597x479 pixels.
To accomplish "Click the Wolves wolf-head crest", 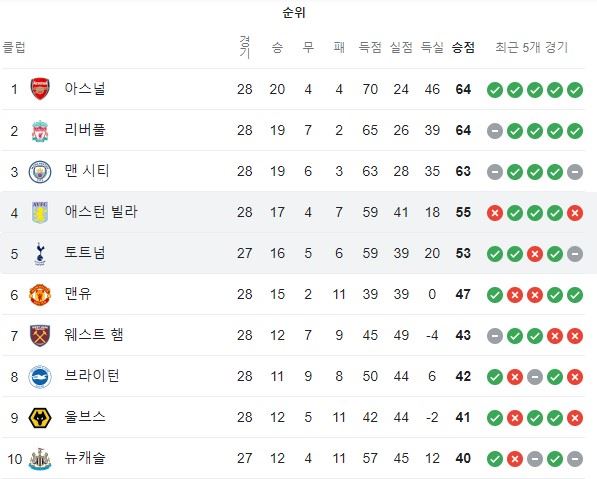I will [40, 418].
